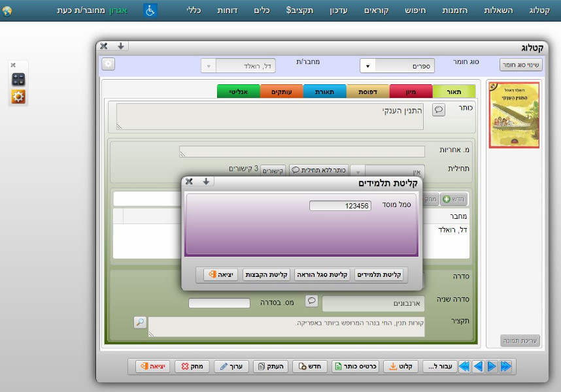Click the סמל מוסד input field
This screenshot has width=561, height=392.
click(340, 206)
